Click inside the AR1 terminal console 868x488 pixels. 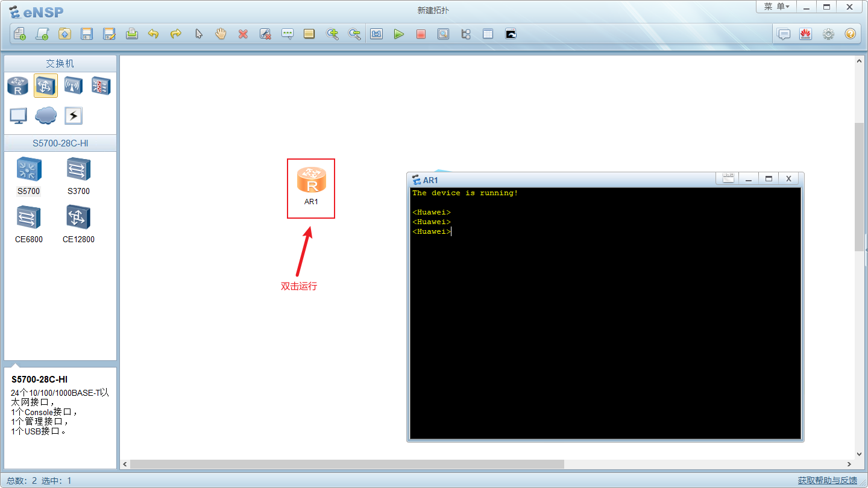click(605, 313)
